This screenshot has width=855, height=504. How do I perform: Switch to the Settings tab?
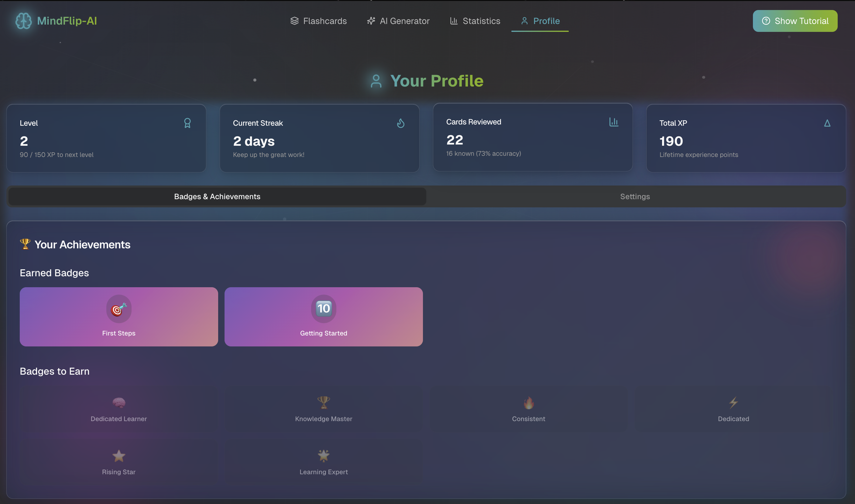pos(635,197)
